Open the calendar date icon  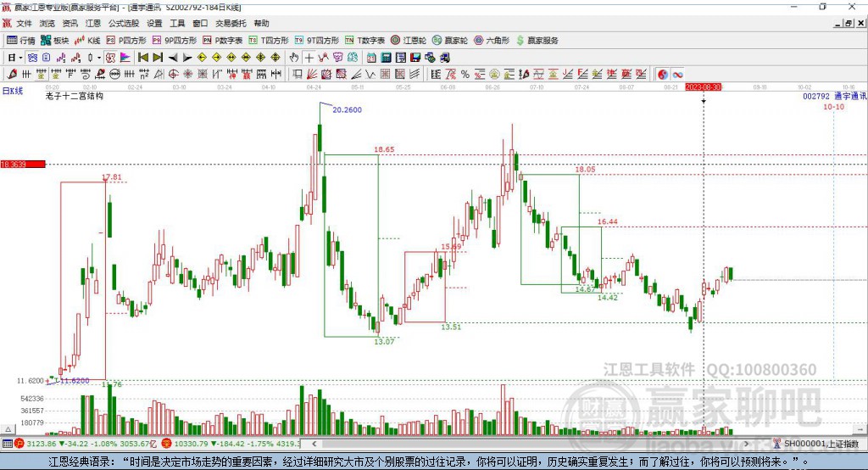[x=371, y=58]
